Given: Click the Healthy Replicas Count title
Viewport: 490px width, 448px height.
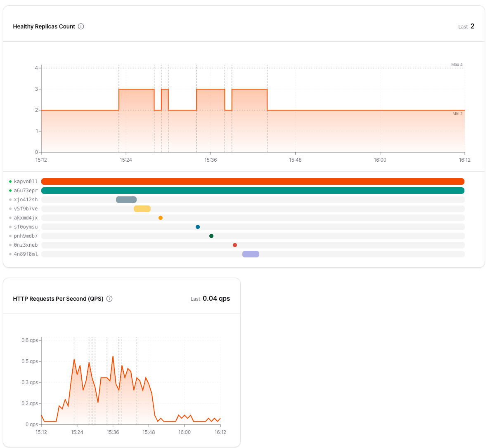Looking at the screenshot, I should pos(44,26).
